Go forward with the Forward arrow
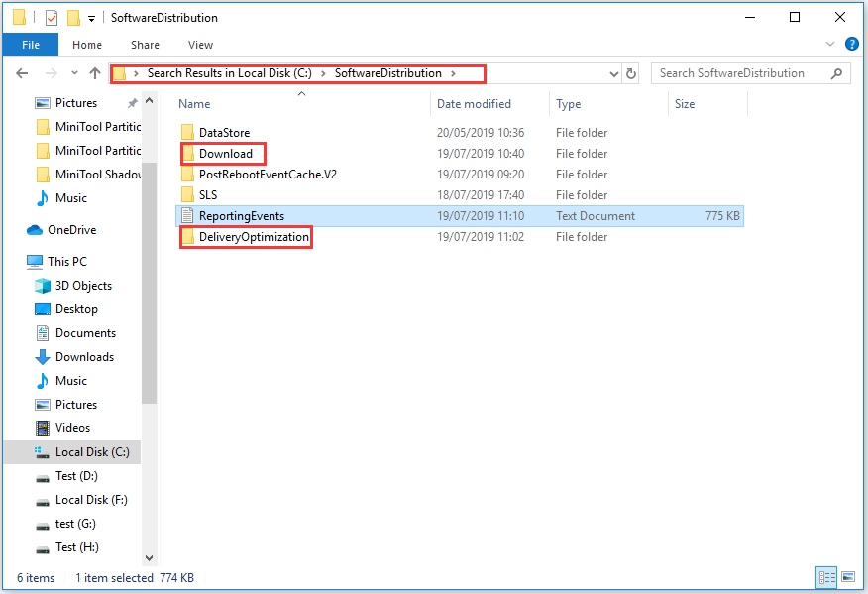This screenshot has height=594, width=868. 51,73
